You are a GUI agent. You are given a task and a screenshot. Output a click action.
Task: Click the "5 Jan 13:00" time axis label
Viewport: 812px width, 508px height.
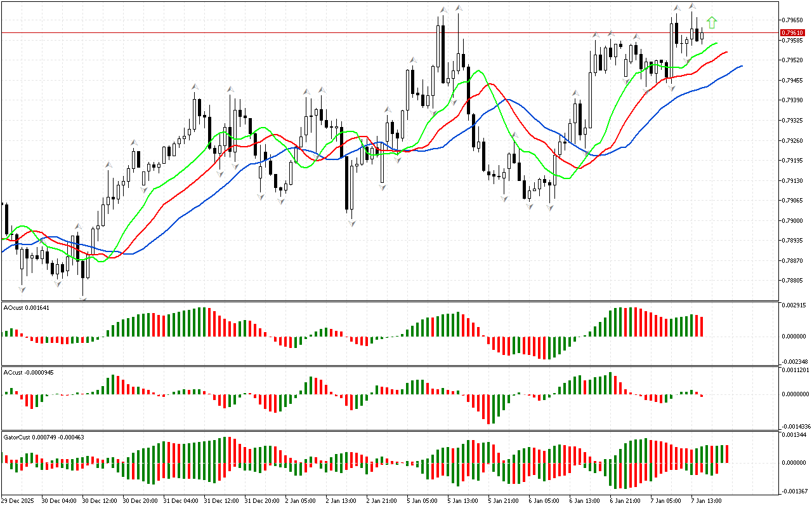coord(462,500)
